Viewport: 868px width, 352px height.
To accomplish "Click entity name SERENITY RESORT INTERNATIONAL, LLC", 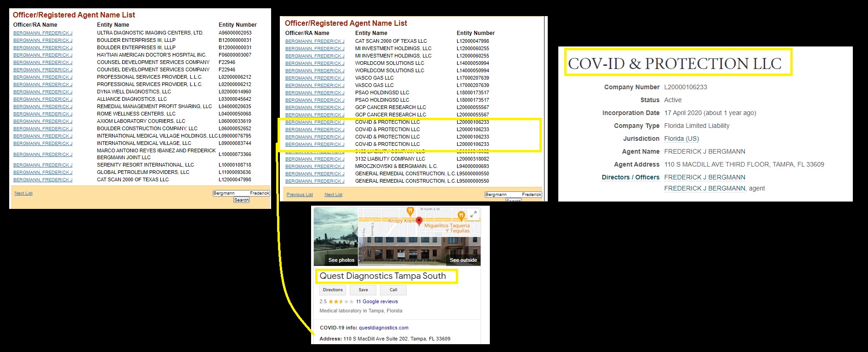I will click(x=146, y=165).
